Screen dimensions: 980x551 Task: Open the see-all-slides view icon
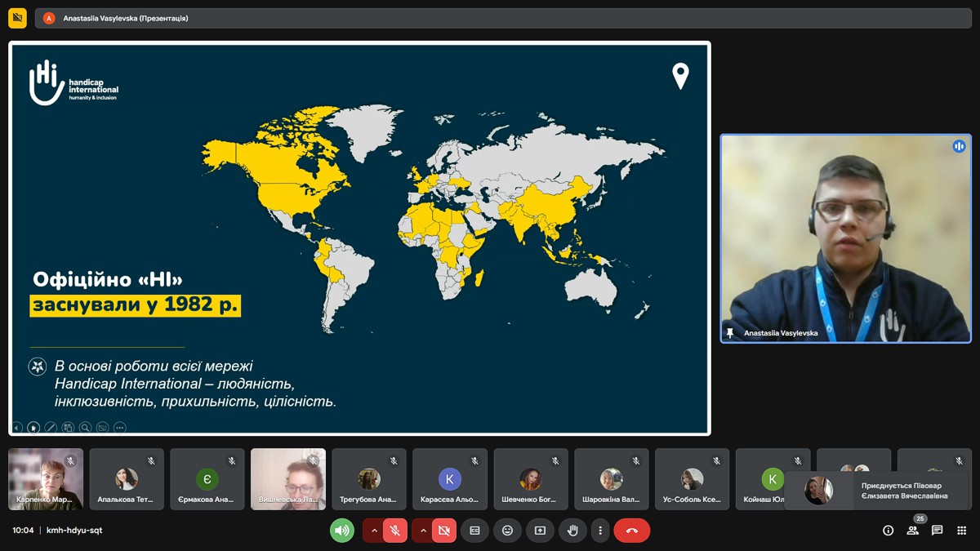click(68, 427)
